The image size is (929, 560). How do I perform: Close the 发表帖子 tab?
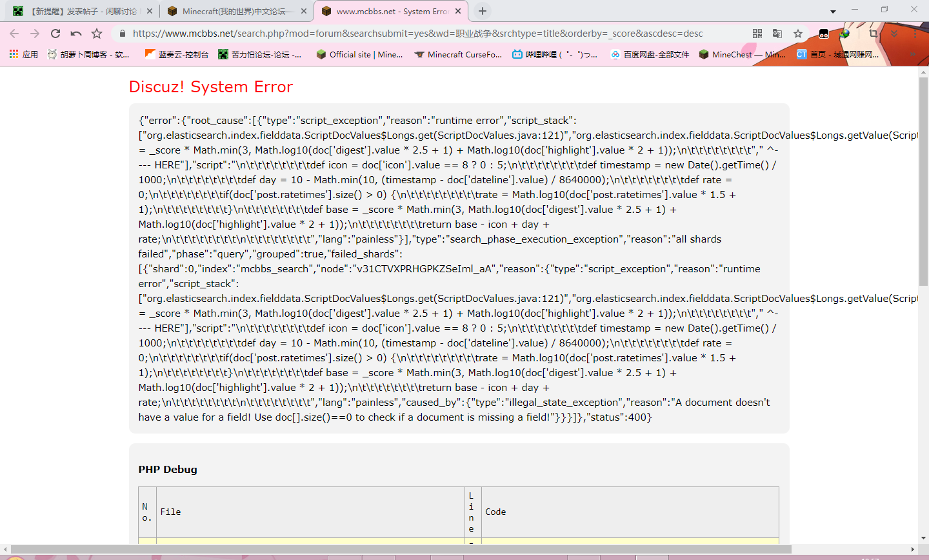(x=150, y=11)
